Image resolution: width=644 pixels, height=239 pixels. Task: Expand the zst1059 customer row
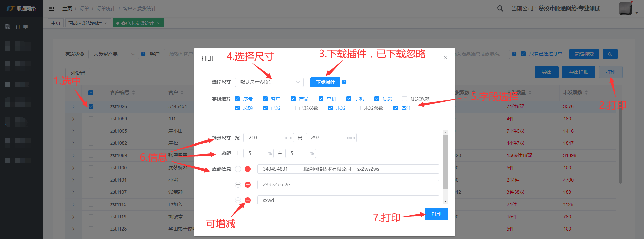point(73,119)
